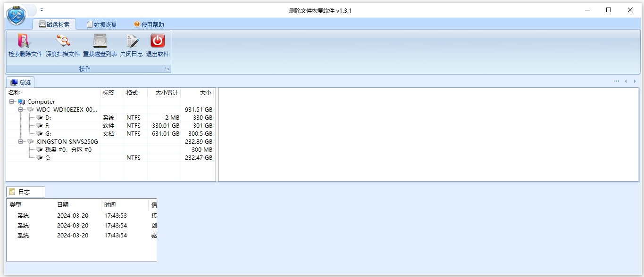Click drive C: disk icon
The height and width of the screenshot is (277, 644).
[x=40, y=158]
